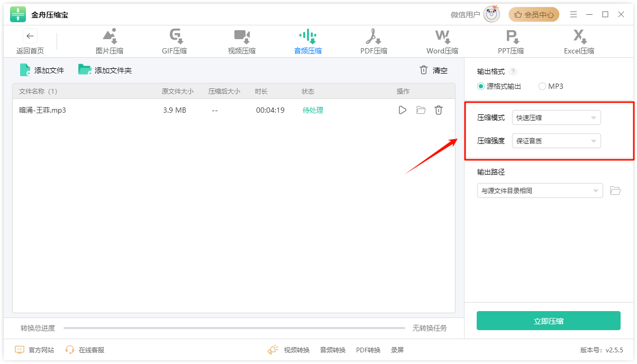Click the 3.9 MB original size cell
The width and height of the screenshot is (637, 364).
click(175, 110)
